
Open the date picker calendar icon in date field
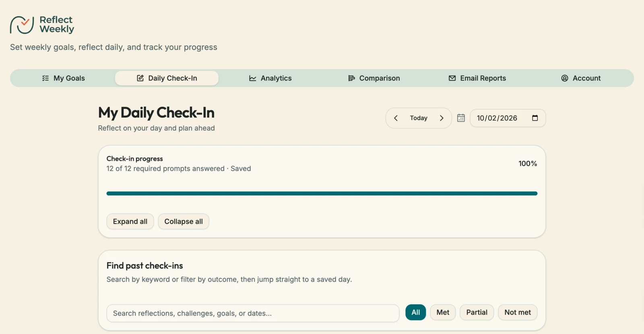[535, 118]
